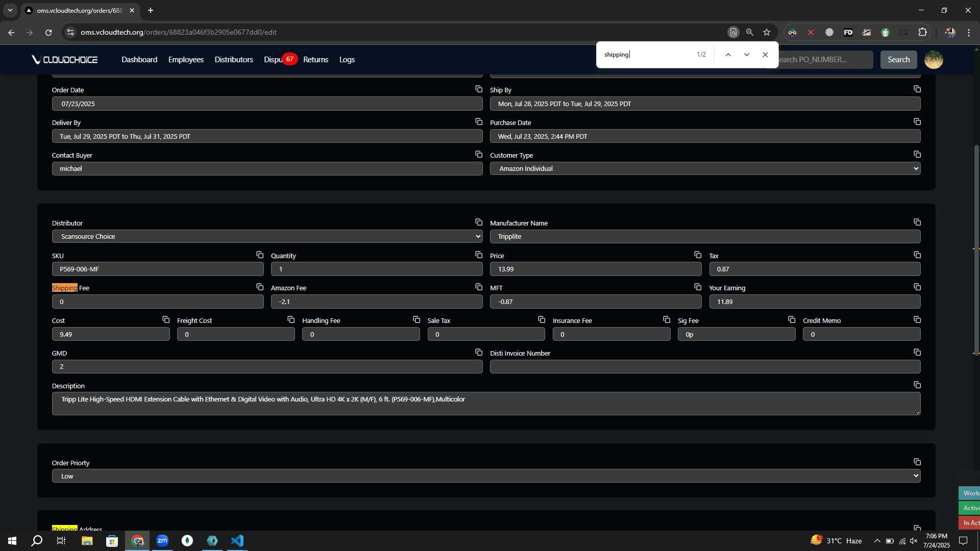Copy the Shipping Fee value
Viewport: 980px width, 551px height.
(260, 287)
